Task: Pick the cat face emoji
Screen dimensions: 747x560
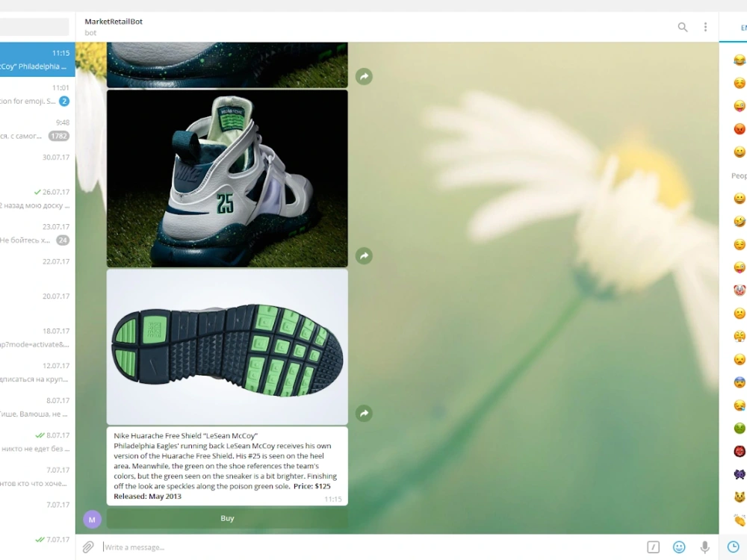Action: coord(740,497)
